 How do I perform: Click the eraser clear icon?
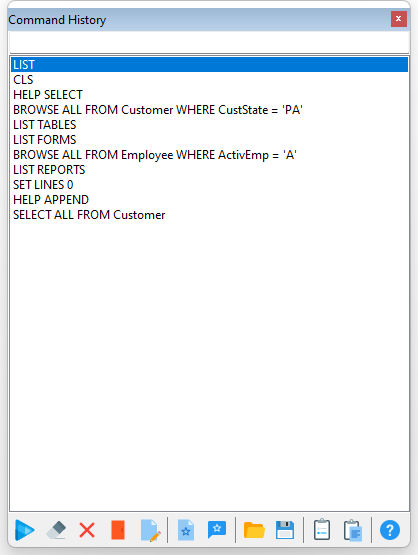(x=56, y=530)
